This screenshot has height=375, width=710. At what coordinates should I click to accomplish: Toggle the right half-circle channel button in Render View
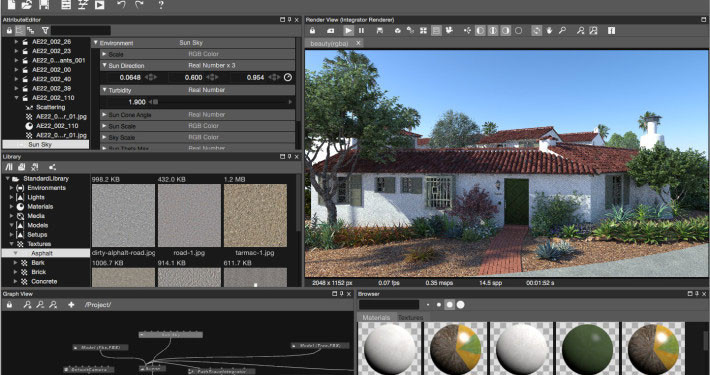(506, 31)
